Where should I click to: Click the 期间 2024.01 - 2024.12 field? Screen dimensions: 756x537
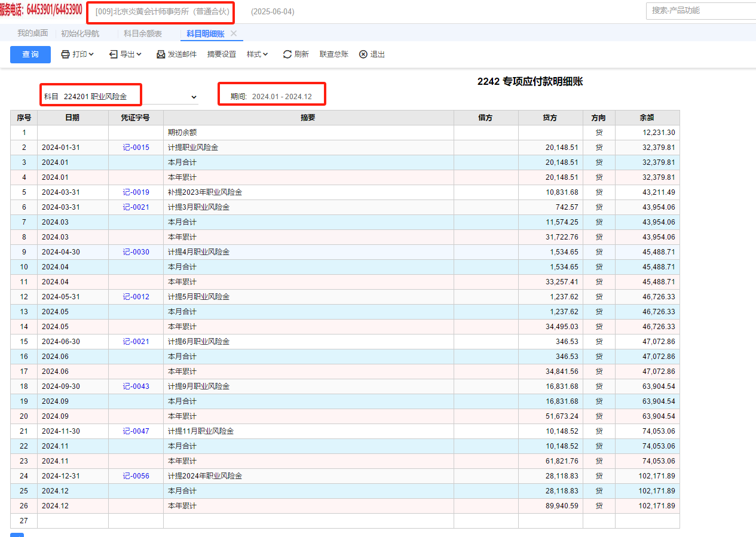pos(272,96)
